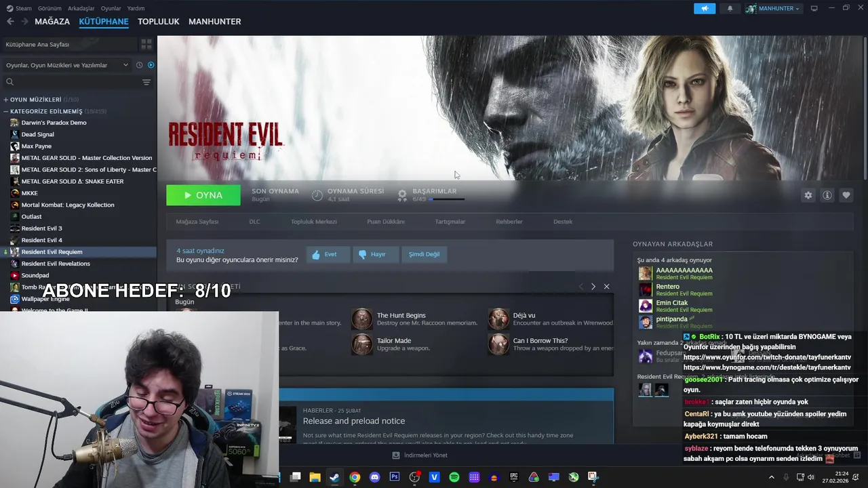Open the Steam menu
Viewport: 868px width, 488px height.
tap(19, 8)
